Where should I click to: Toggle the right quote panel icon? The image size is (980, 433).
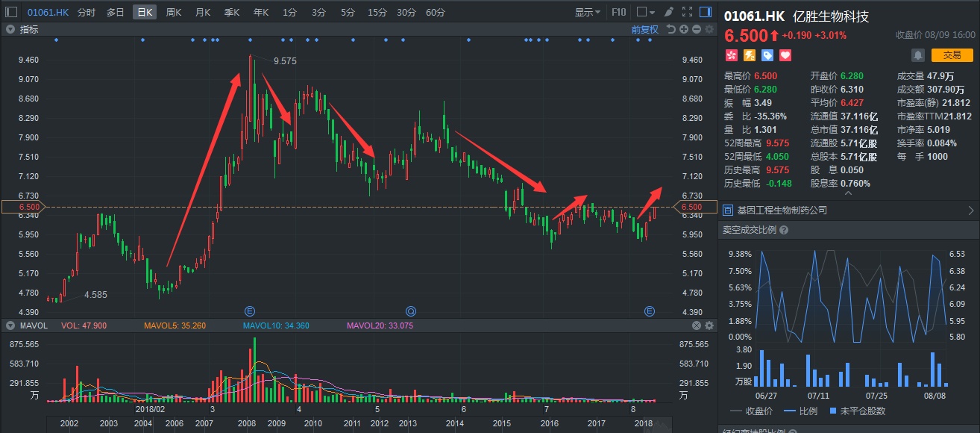(x=705, y=12)
